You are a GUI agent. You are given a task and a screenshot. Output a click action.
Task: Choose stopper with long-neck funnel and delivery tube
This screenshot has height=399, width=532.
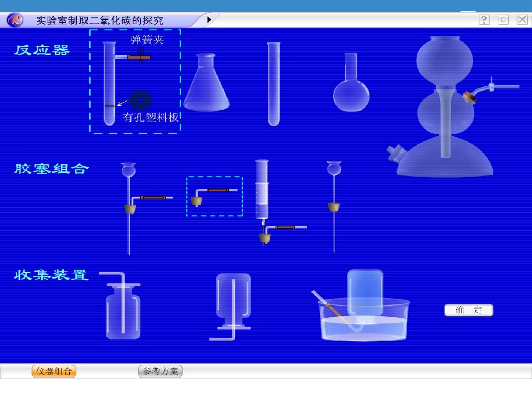[x=147, y=209]
